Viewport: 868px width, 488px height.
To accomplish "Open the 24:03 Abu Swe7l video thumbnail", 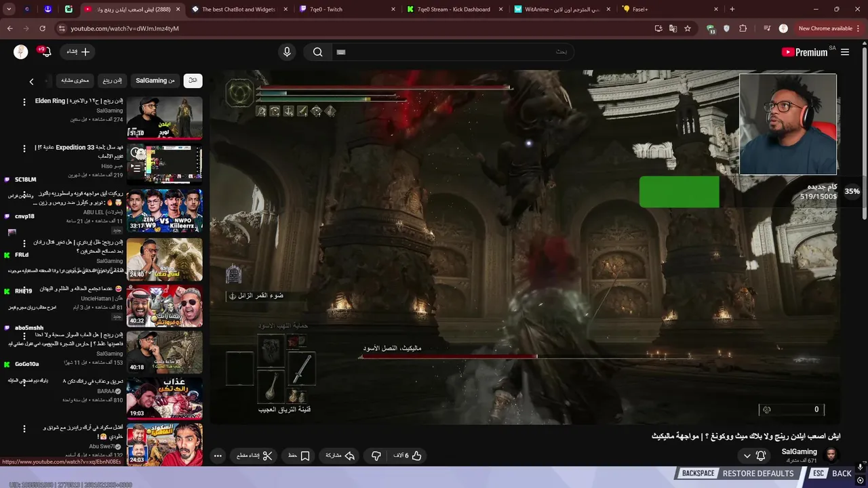I will (164, 444).
